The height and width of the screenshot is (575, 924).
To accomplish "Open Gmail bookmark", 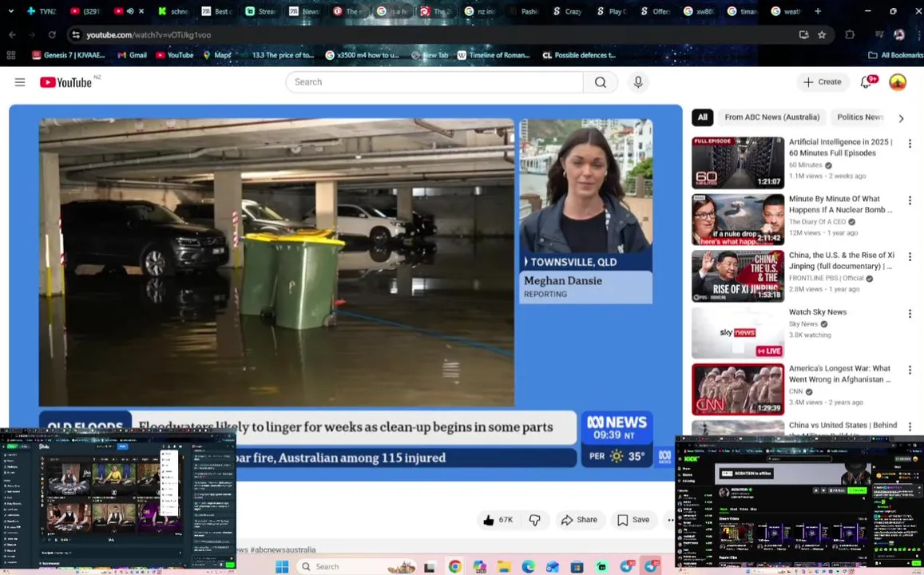I will (132, 55).
